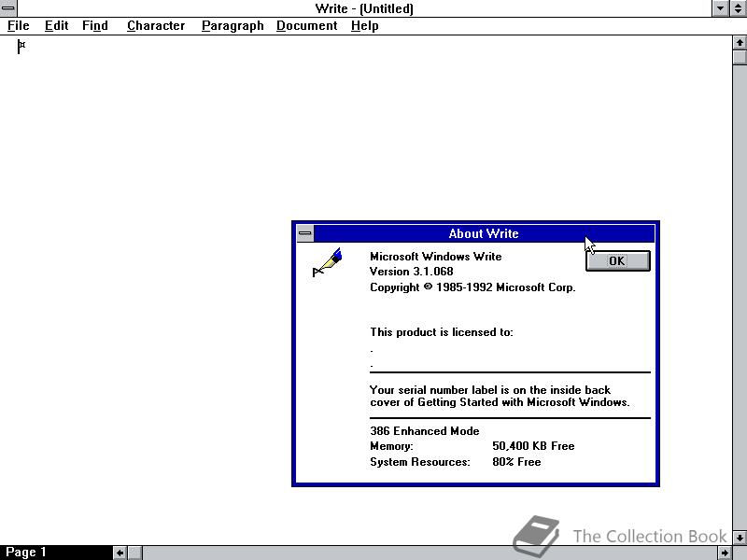Click the 80% Free system resources value
The image size is (747, 560).
coord(516,462)
